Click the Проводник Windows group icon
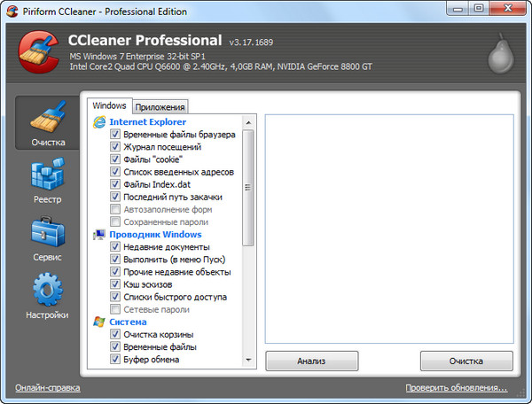Viewport: 532px width, 404px height. 99,234
